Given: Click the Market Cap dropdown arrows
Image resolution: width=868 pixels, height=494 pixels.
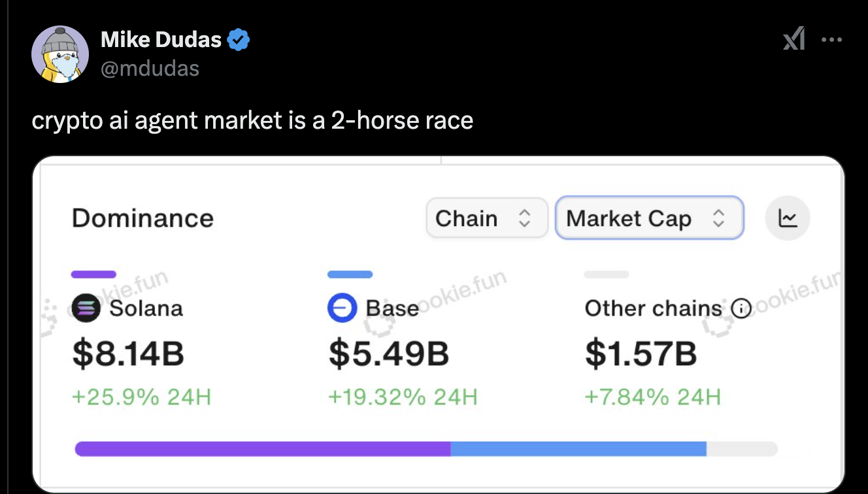Looking at the screenshot, I should pyautogui.click(x=718, y=218).
